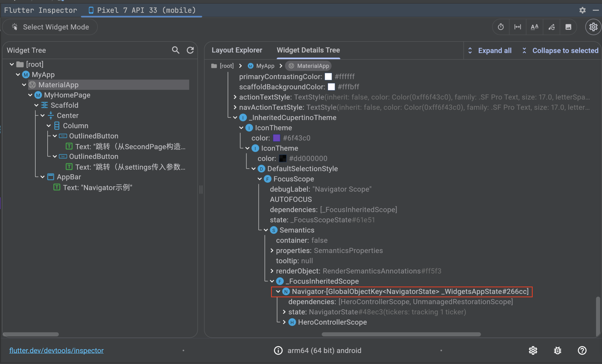
Task: Click the debugLabel "Navigator Scope" row
Action: [321, 189]
